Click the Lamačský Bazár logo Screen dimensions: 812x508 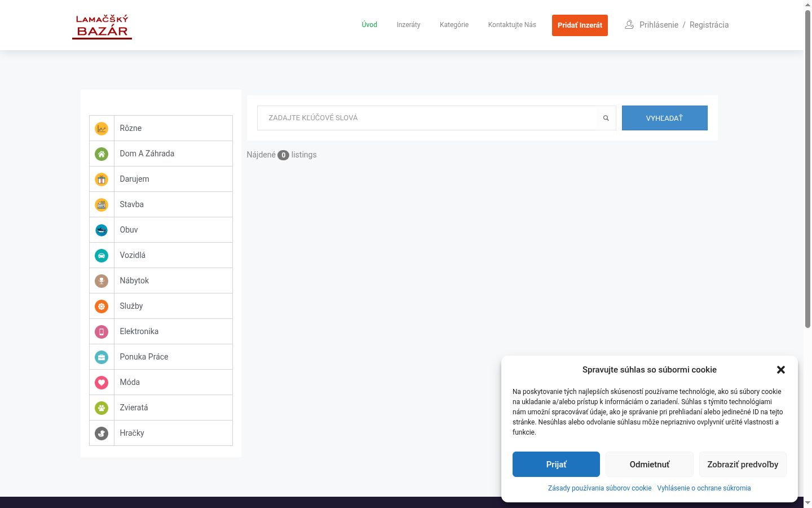click(102, 27)
